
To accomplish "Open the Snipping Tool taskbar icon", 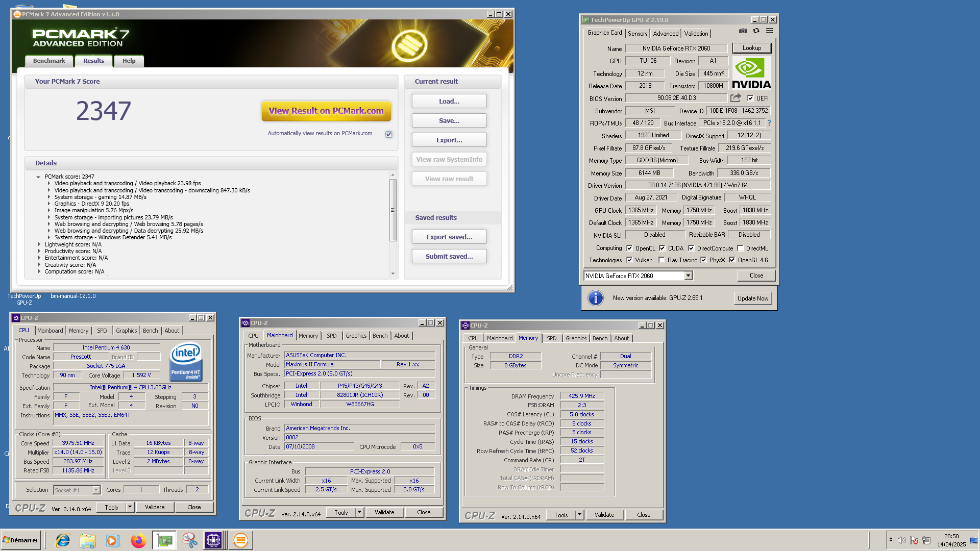I will tap(189, 540).
